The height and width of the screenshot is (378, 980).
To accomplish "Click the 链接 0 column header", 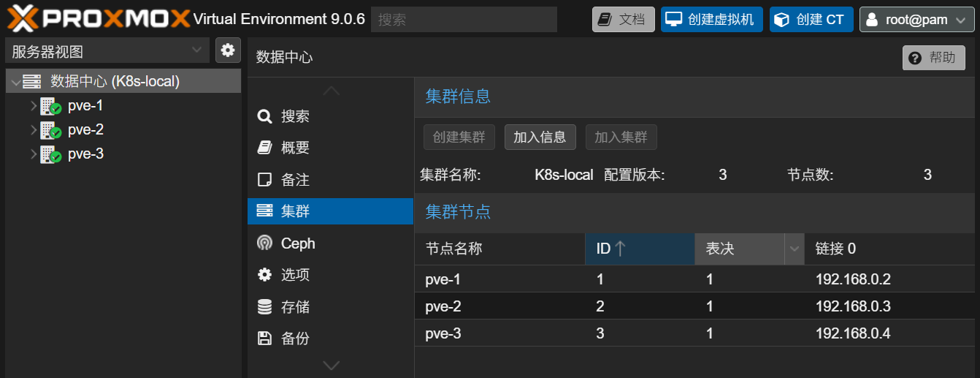I will pos(889,249).
